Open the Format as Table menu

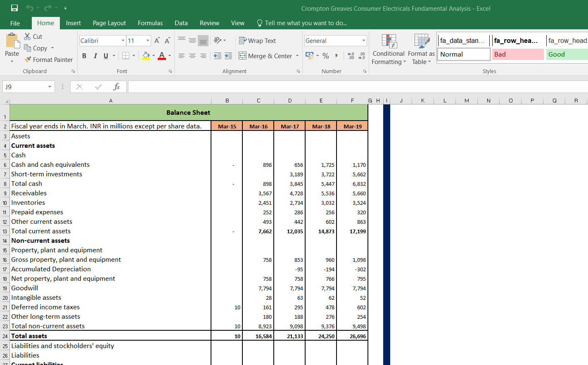[x=421, y=50]
